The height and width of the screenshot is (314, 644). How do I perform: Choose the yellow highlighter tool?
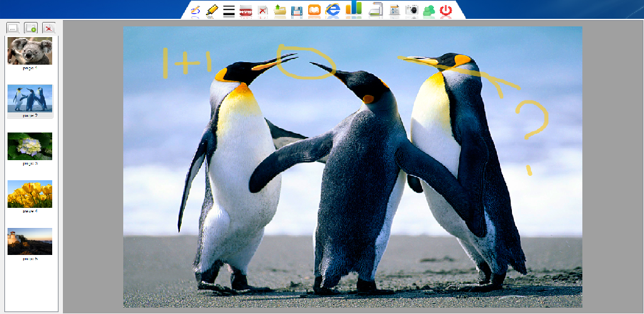point(212,10)
